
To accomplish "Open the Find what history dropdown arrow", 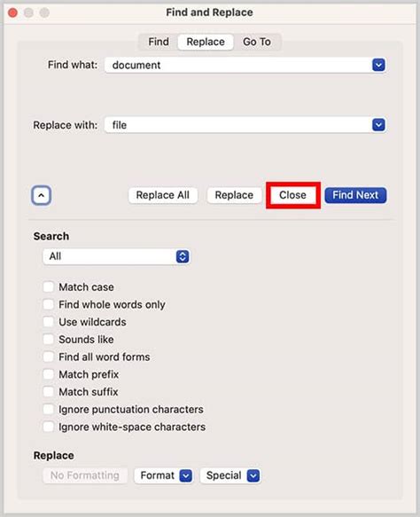I will coord(378,65).
